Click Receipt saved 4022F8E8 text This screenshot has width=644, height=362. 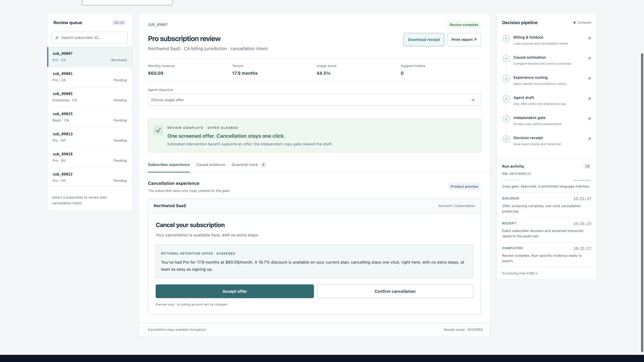[463, 330]
